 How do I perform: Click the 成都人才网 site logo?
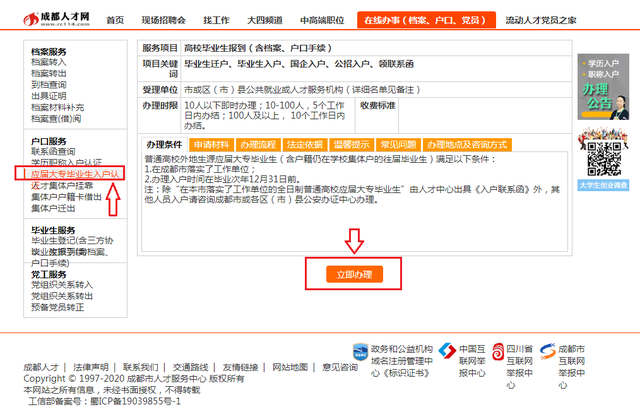click(57, 19)
